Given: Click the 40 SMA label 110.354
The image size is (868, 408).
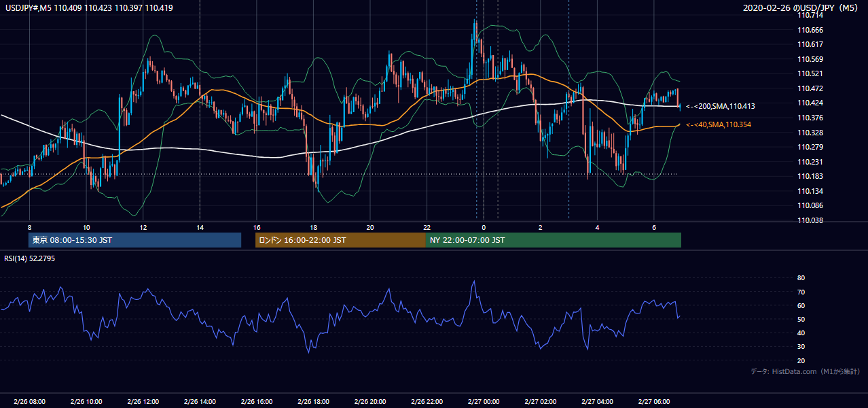Looking at the screenshot, I should click(x=719, y=124).
